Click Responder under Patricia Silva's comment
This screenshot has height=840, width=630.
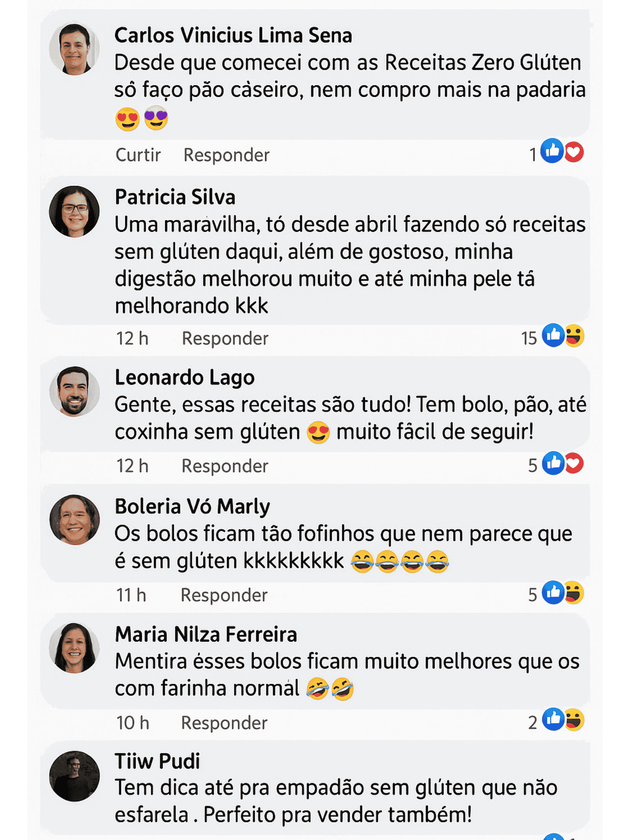pos(225,339)
